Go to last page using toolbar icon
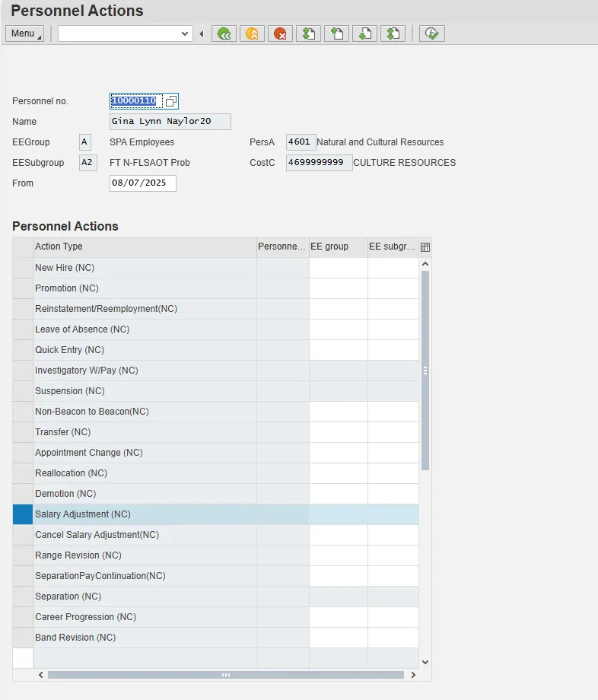598x700 pixels. 393,33
